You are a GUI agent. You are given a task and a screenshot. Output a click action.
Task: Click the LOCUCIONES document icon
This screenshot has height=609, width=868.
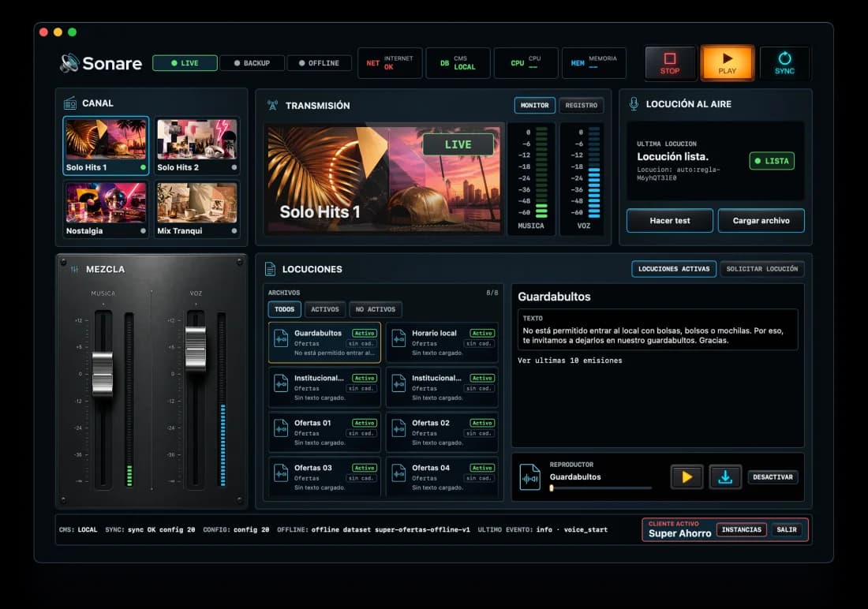pyautogui.click(x=270, y=269)
